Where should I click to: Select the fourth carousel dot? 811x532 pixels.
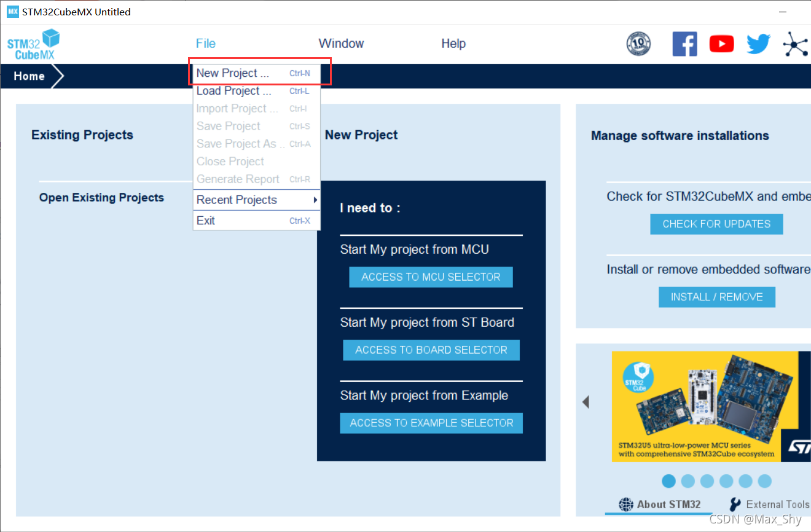[x=726, y=481]
